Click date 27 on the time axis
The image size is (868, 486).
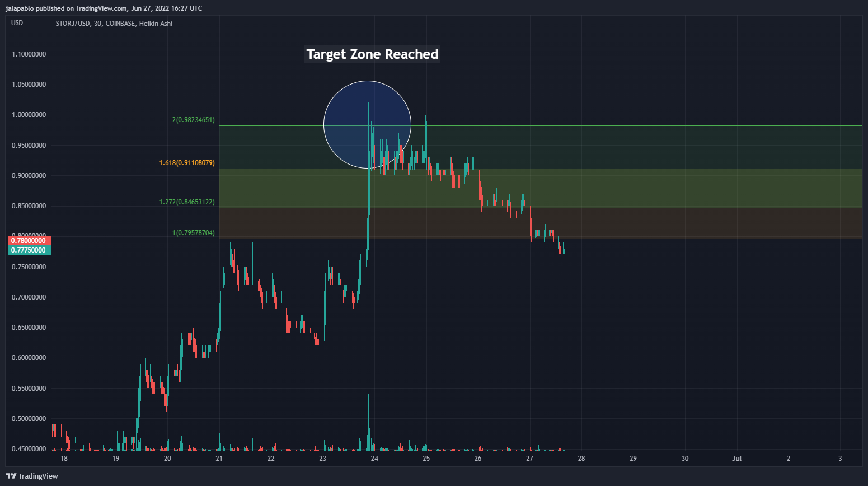530,459
